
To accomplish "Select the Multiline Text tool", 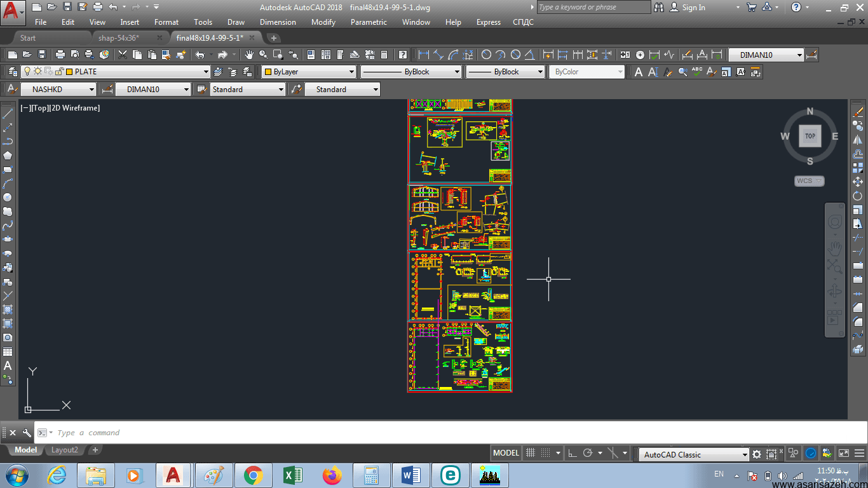I will (x=8, y=366).
